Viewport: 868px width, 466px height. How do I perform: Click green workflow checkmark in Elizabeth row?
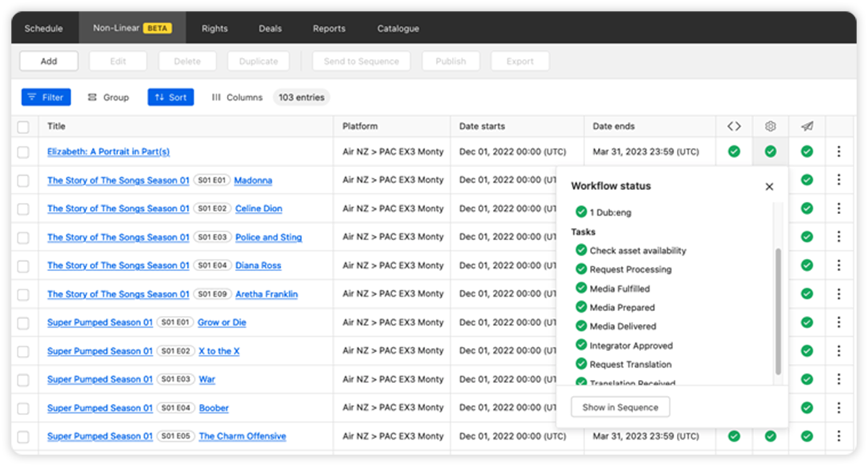770,151
